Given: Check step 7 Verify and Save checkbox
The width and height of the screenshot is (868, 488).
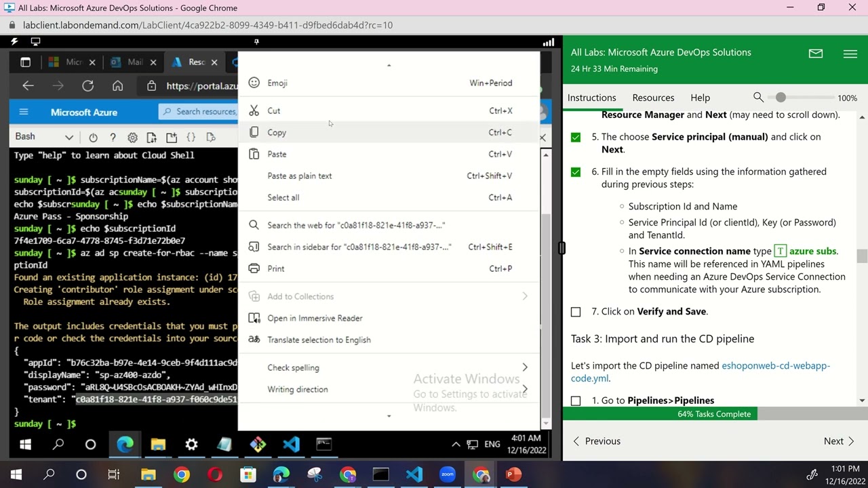Looking at the screenshot, I should pos(576,312).
